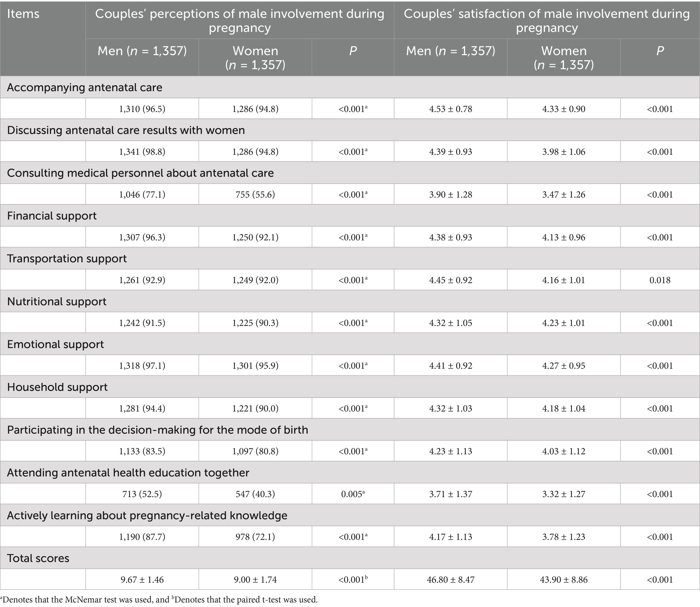This screenshot has width=700, height=607.
Task: Click the Financial support row heading
Action: click(51, 216)
